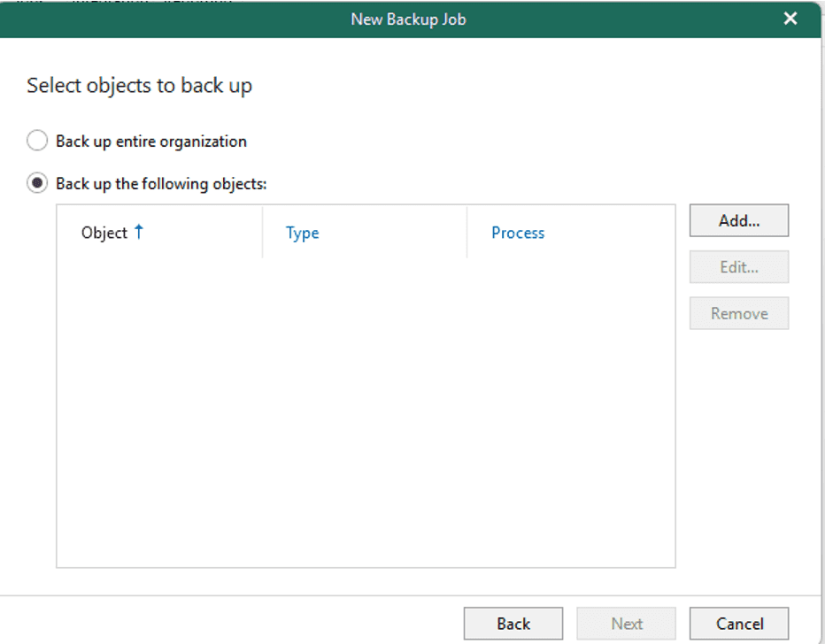Click the New Backup Job title bar
The width and height of the screenshot is (825, 644).
click(x=408, y=19)
